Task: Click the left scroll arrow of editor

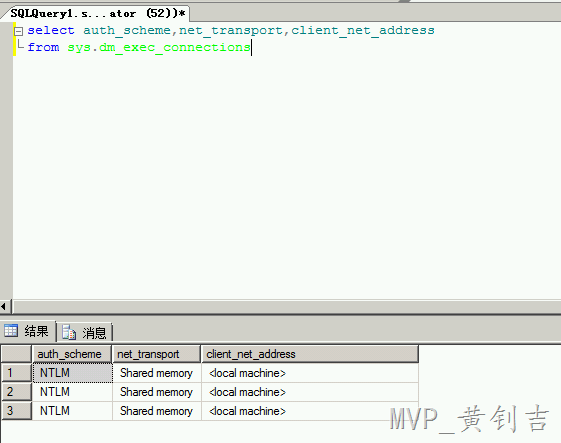Action: (4, 307)
